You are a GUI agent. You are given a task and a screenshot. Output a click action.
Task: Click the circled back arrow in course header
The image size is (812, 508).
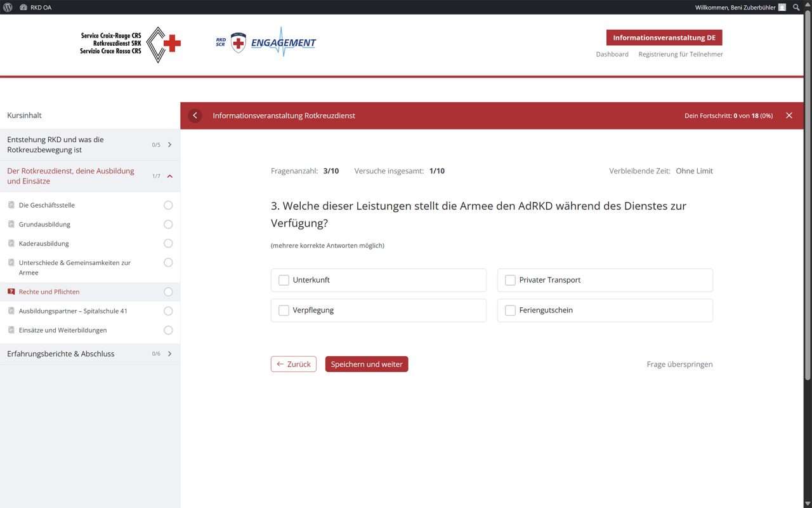(195, 116)
